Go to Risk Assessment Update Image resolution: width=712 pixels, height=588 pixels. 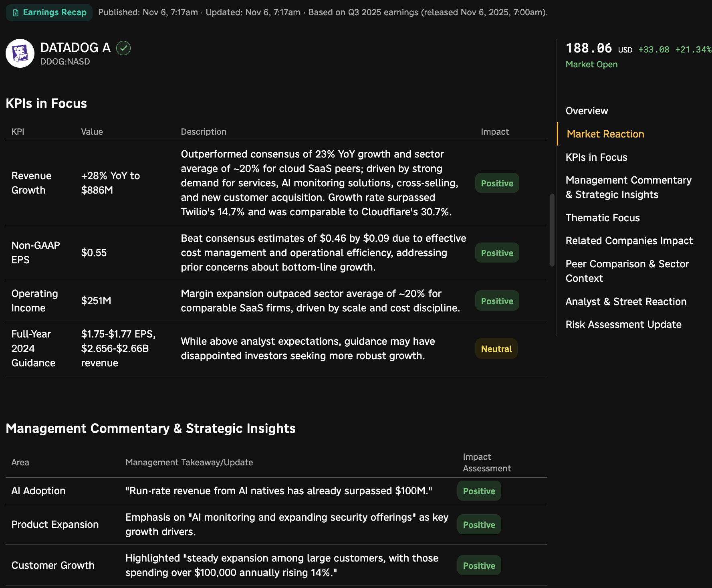[x=623, y=325]
